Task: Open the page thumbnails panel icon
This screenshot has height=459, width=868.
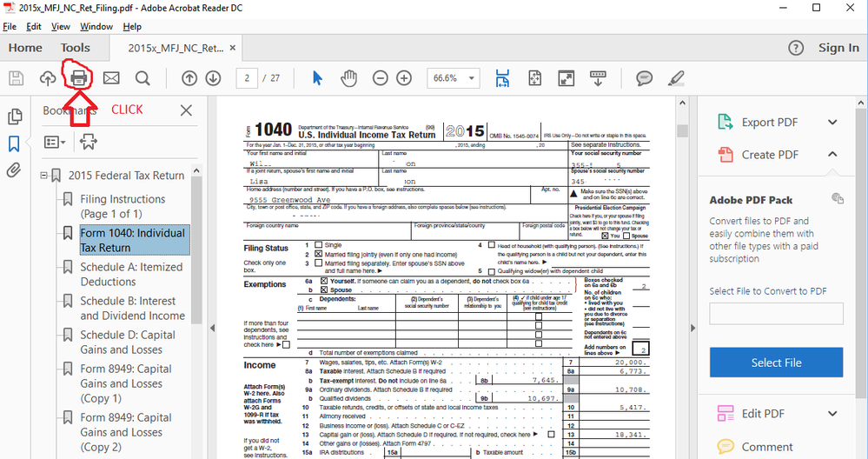Action: (x=14, y=116)
